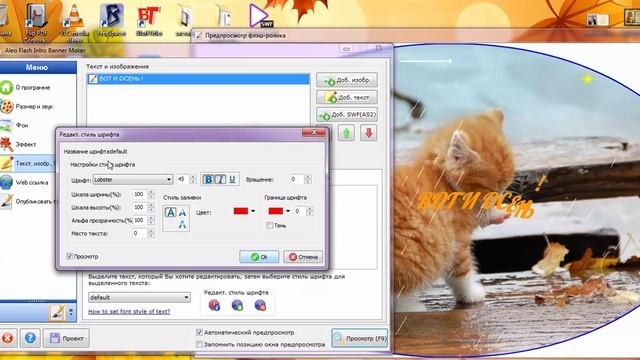Click the red X exit button at bottom
The height and width of the screenshot is (360, 640).
[x=7, y=338]
